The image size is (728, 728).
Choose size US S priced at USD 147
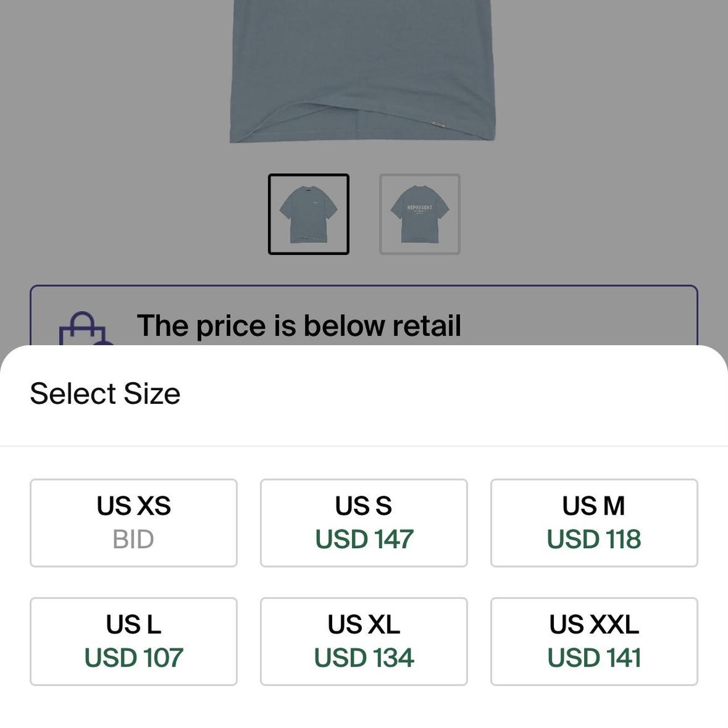point(364,522)
